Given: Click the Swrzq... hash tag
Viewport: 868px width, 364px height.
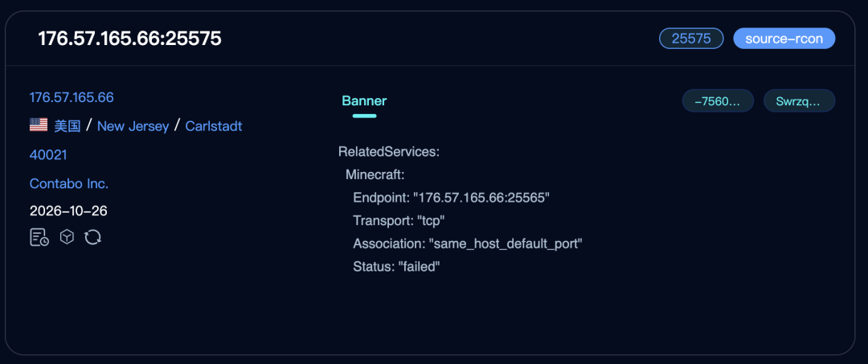Looking at the screenshot, I should [799, 100].
